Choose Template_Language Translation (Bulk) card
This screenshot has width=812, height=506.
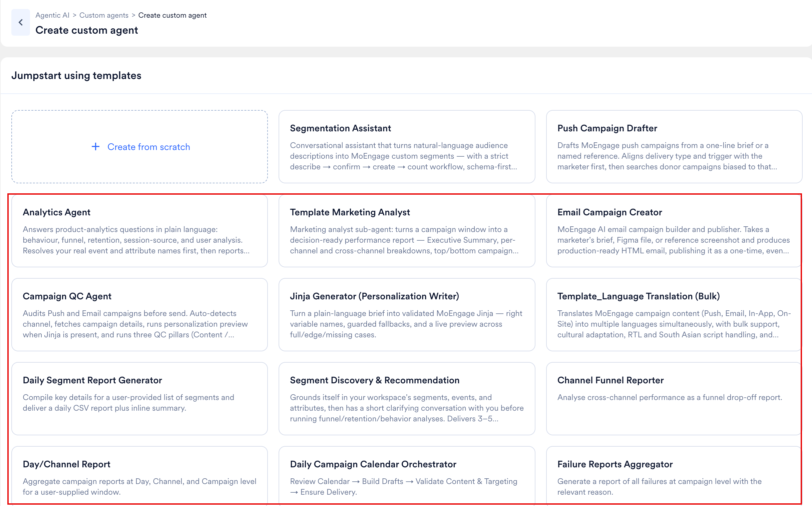click(674, 315)
